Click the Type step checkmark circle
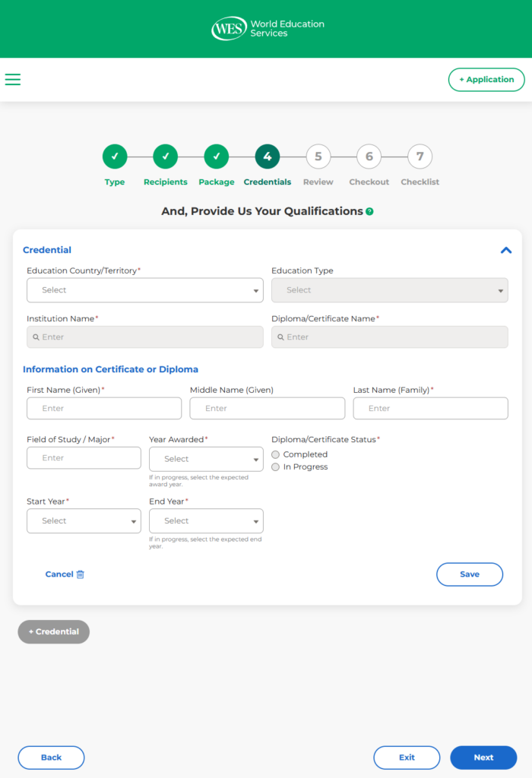 click(x=115, y=157)
